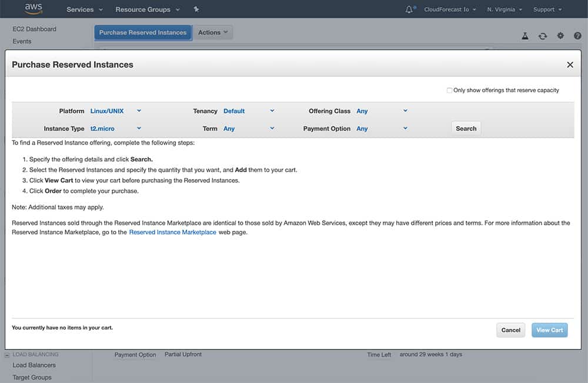Enable only show offerings that reserve capacity

pyautogui.click(x=449, y=90)
